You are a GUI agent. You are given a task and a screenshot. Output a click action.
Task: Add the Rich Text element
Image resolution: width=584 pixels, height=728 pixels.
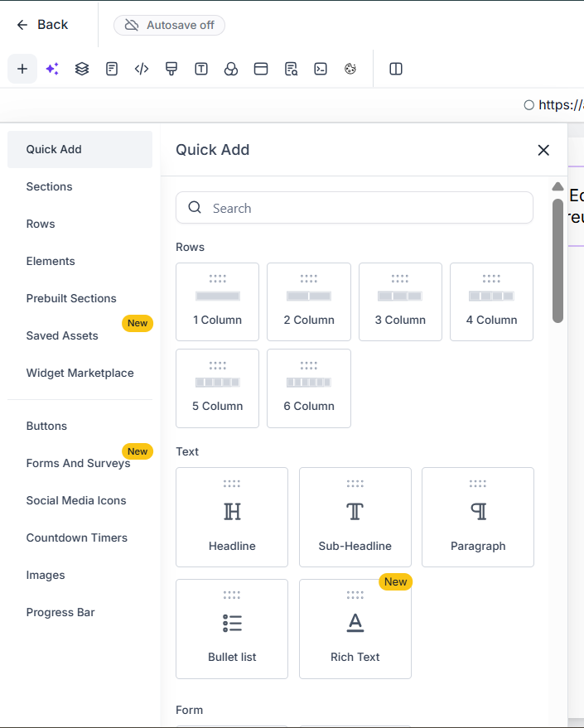(x=355, y=629)
